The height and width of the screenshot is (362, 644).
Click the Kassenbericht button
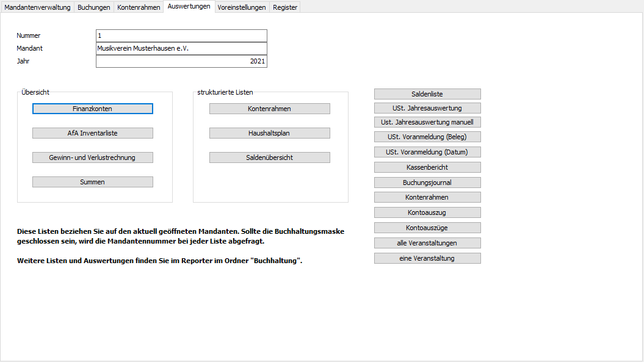pyautogui.click(x=427, y=167)
